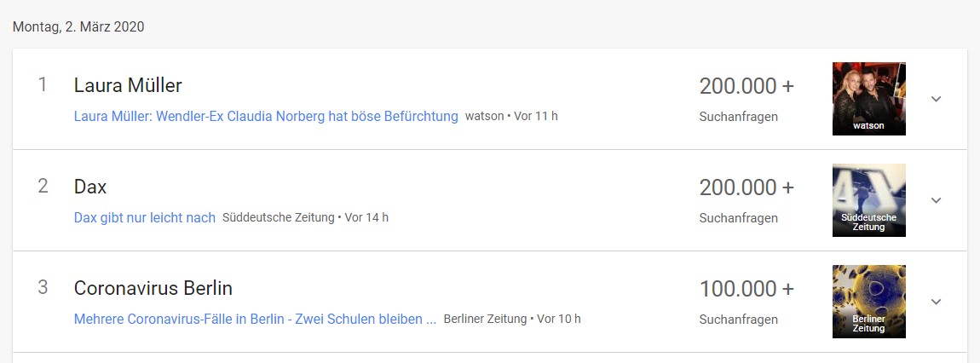
Task: Click rank number 2
Action: click(x=43, y=187)
